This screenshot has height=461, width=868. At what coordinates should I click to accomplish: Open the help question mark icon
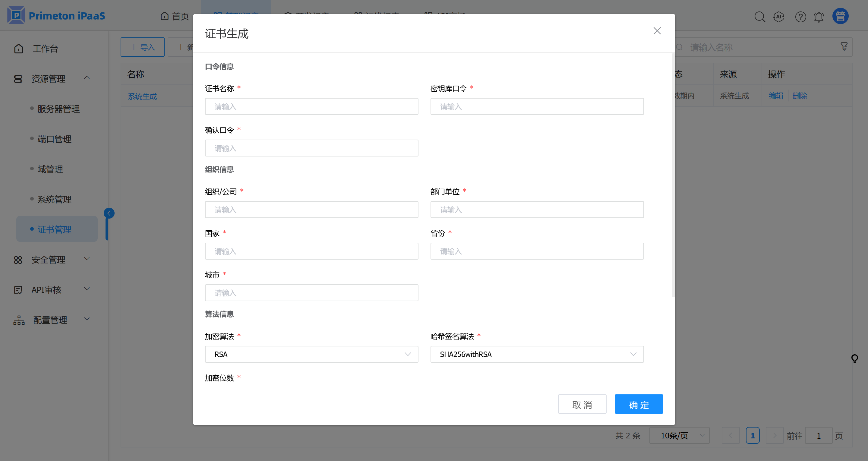[x=800, y=17]
